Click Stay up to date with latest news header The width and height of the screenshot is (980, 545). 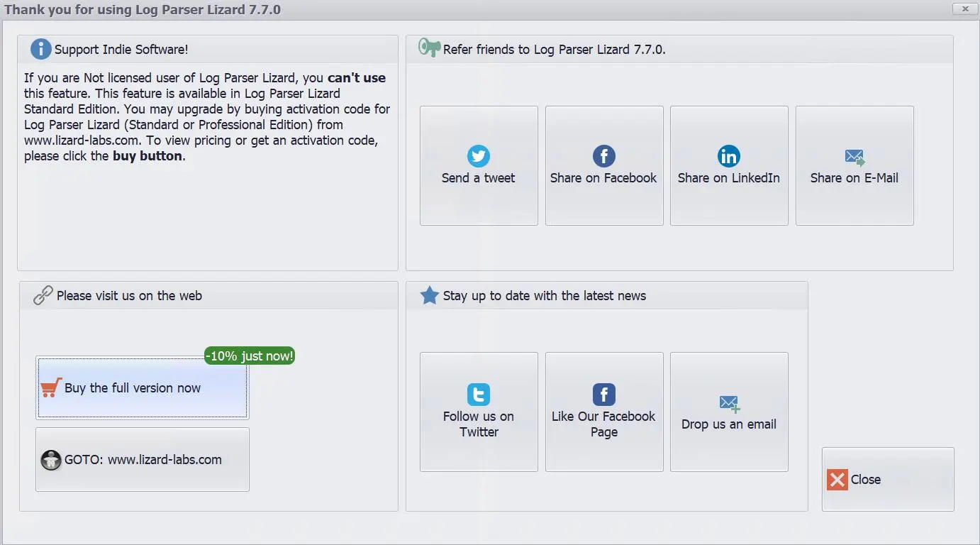click(x=545, y=296)
